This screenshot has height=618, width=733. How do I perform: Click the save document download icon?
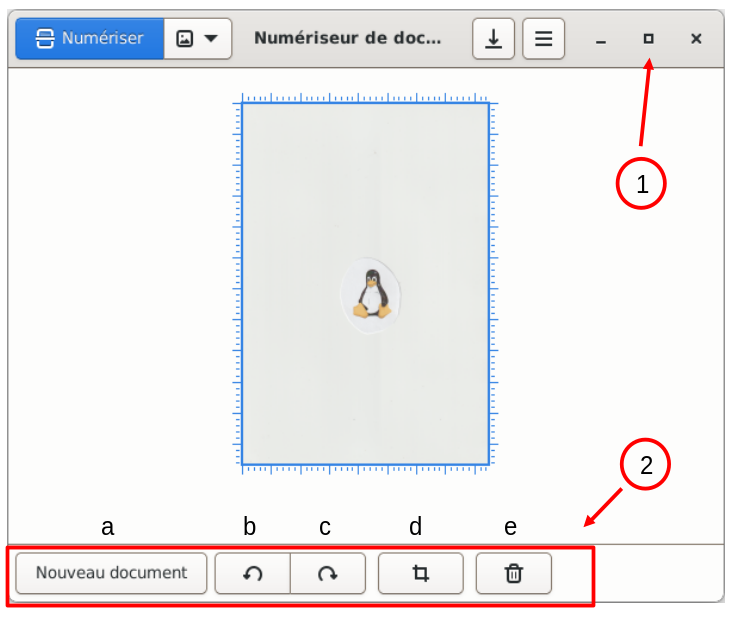(493, 38)
